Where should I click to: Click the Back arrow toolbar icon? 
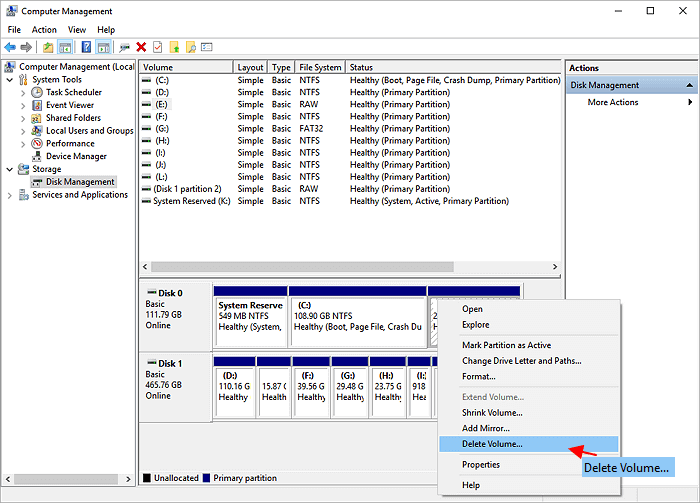coord(10,47)
